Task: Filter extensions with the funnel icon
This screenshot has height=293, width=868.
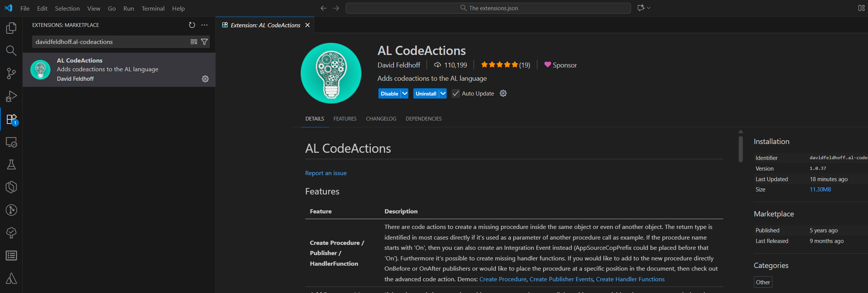Action: (x=204, y=42)
